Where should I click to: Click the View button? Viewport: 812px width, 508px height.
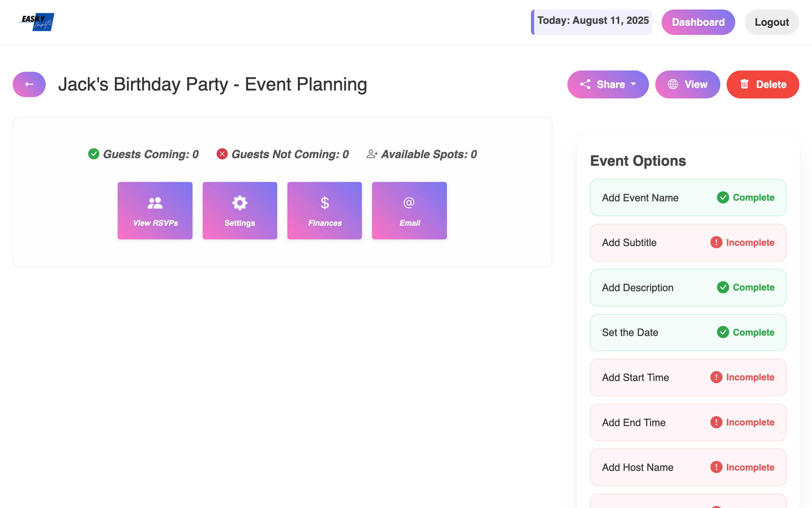688,84
